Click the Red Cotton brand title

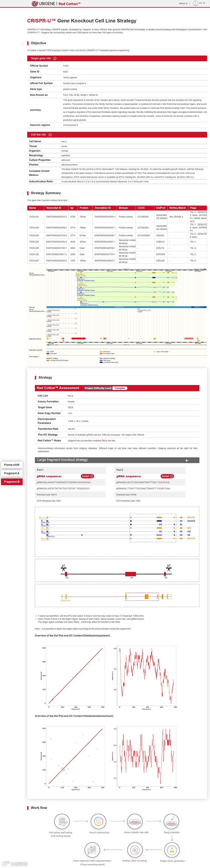[70, 4]
